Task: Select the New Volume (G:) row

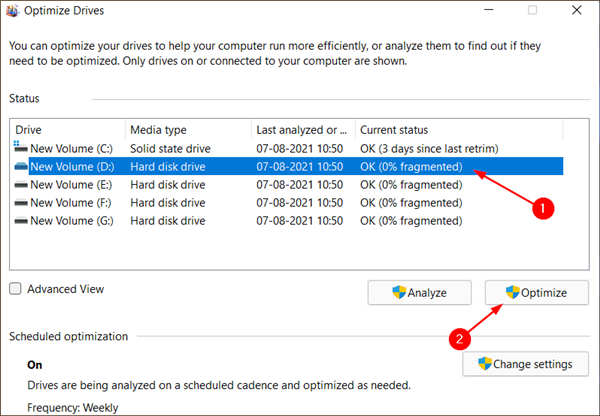Action: coord(200,220)
